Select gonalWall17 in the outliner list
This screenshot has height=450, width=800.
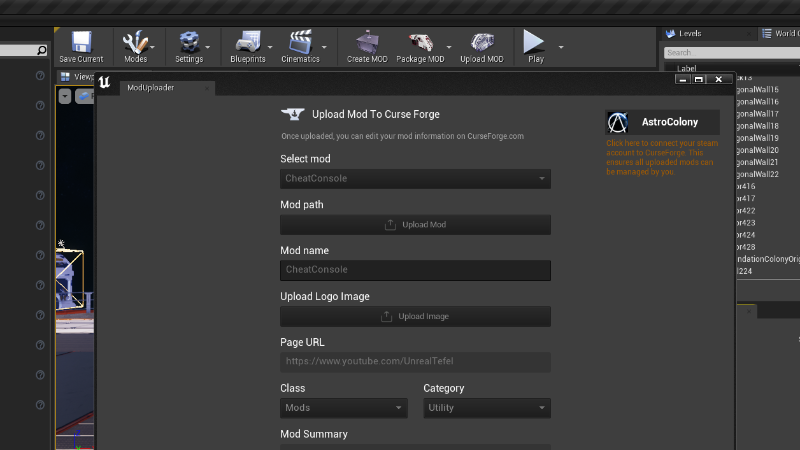[758, 114]
